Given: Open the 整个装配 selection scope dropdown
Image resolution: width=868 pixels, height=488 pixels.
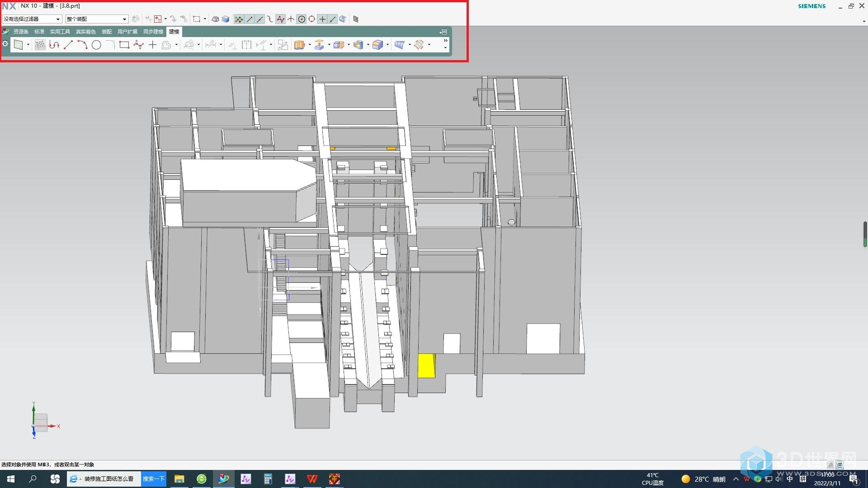Looking at the screenshot, I should click(x=97, y=19).
